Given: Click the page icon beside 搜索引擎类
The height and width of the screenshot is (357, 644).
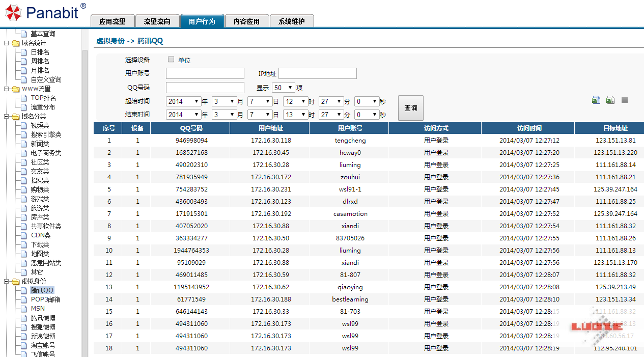Looking at the screenshot, I should click(x=23, y=134).
